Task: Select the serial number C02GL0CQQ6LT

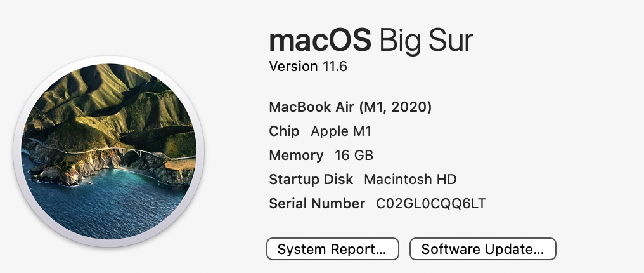Action: 431,204
